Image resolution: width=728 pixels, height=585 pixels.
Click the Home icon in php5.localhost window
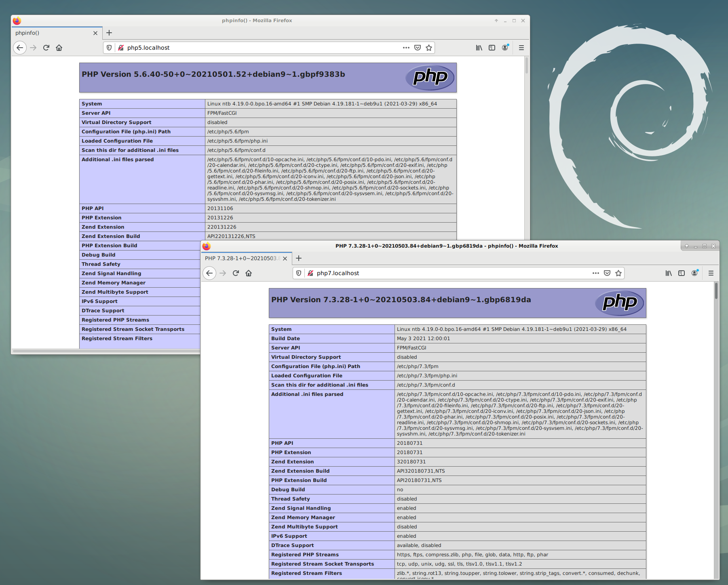pyautogui.click(x=59, y=48)
